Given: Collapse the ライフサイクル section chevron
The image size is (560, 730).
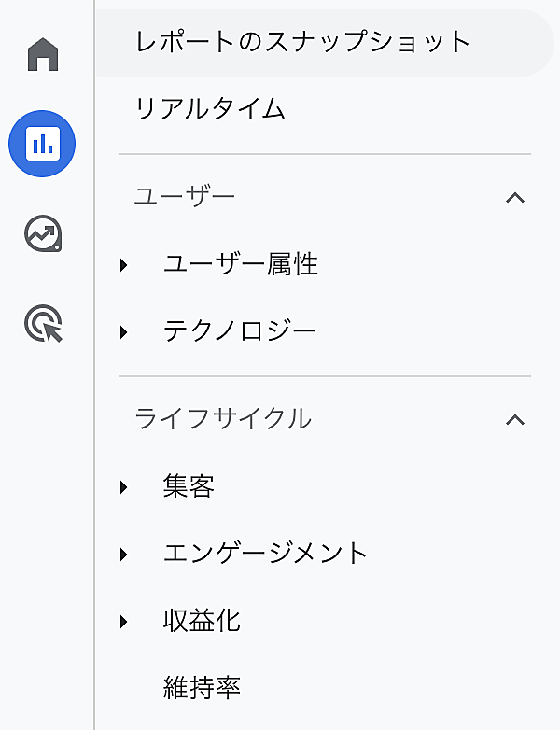Looking at the screenshot, I should coord(514,419).
